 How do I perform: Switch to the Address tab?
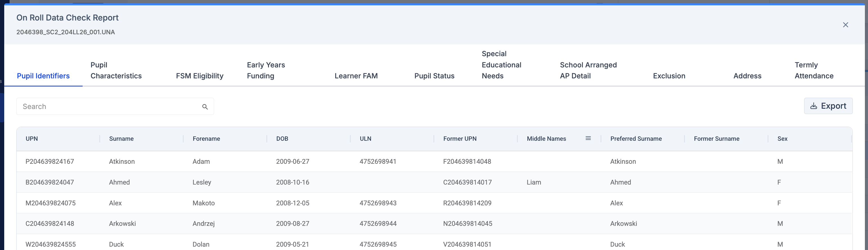point(747,76)
